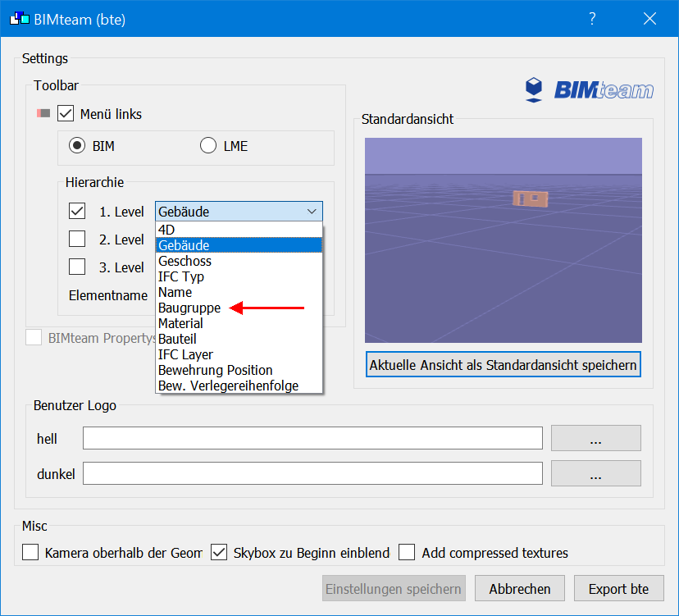Choose the highlighted Gebäude list entry
This screenshot has width=679, height=616.
tap(239, 245)
